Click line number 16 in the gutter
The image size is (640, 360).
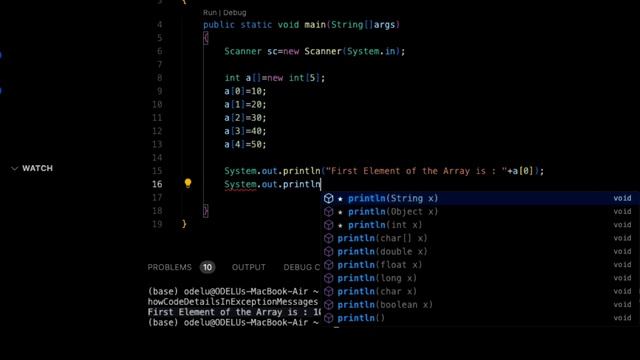157,184
